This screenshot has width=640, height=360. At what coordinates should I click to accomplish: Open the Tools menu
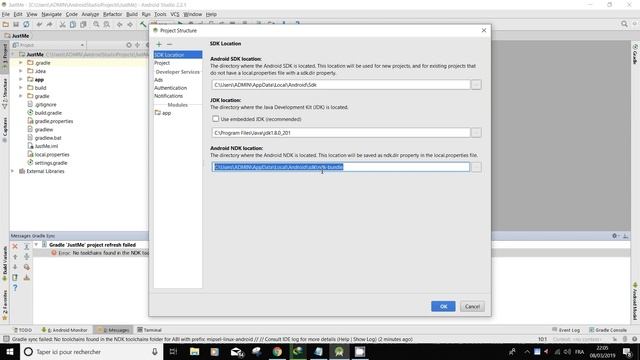click(x=160, y=14)
